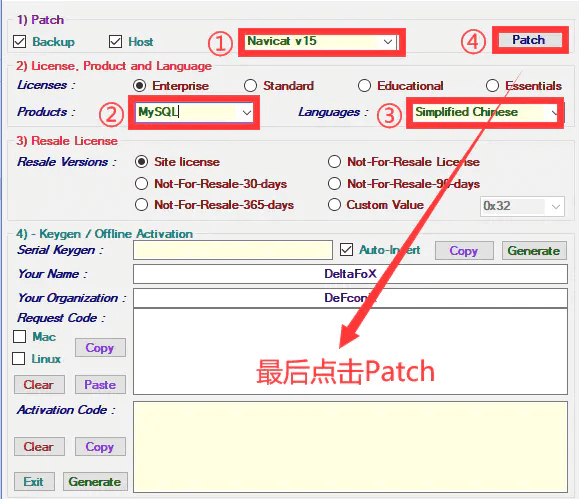Copy the Activation Code
This screenshot has height=499, width=579.
click(x=100, y=447)
